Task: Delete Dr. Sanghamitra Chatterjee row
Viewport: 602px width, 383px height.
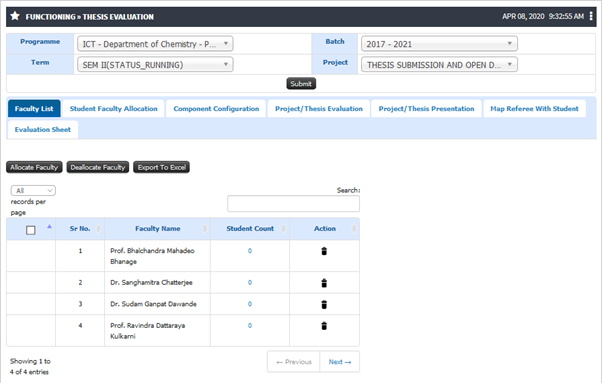Action: (x=324, y=283)
